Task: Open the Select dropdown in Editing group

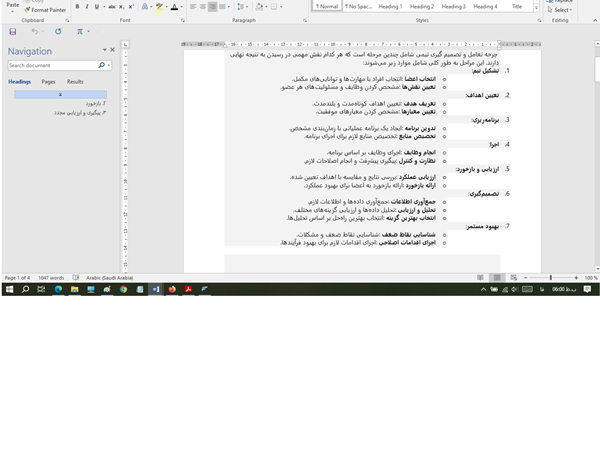Action: click(x=561, y=9)
